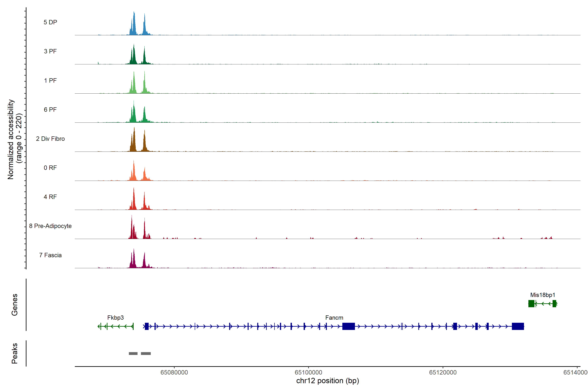Click the green Mis18bp1 left exon block
The image size is (588, 392).
(x=531, y=303)
